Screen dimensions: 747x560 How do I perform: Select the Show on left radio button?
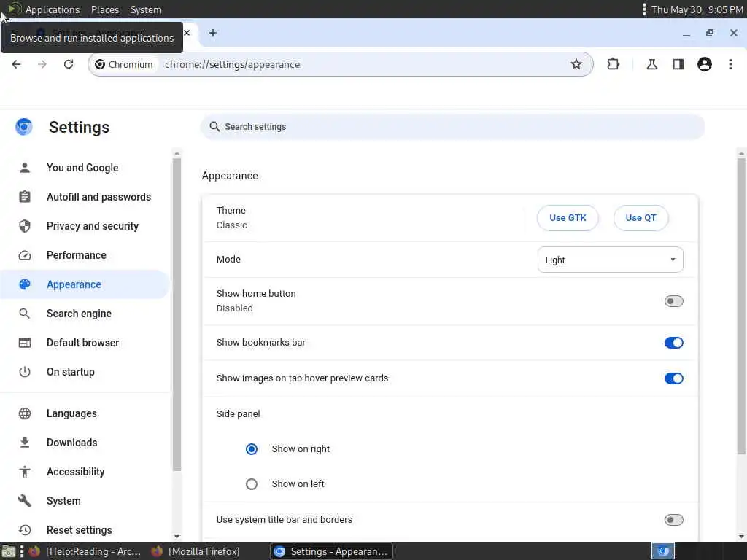point(252,484)
